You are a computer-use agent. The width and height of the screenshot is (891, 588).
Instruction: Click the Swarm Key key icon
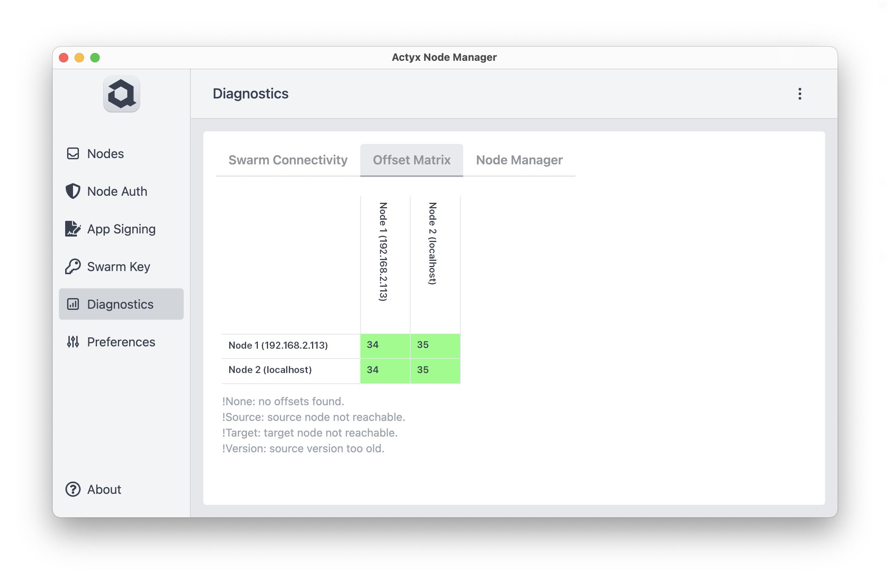tap(73, 266)
